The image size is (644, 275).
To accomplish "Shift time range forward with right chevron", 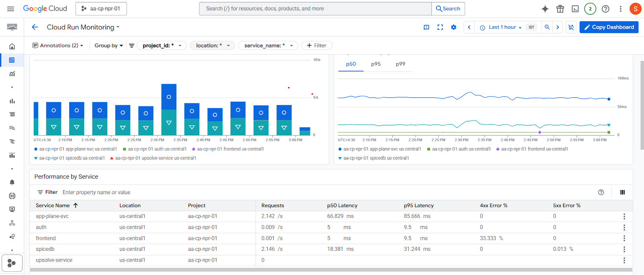I will coord(557,27).
